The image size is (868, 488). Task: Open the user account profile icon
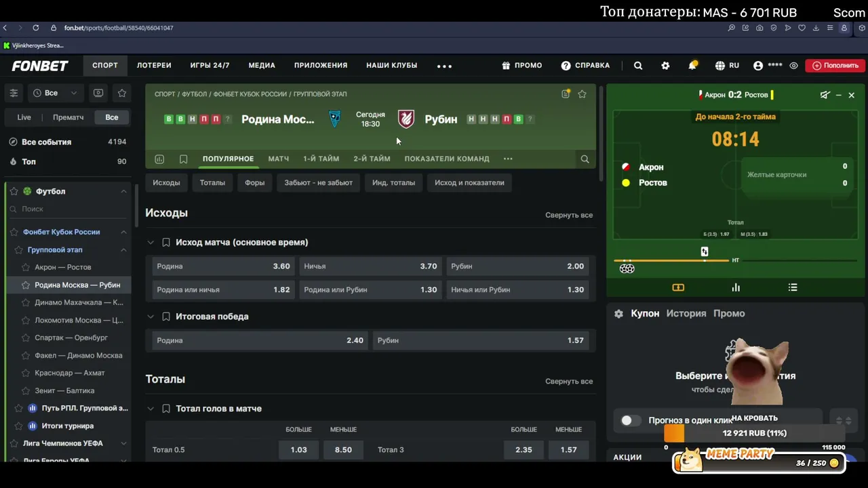[758, 66]
